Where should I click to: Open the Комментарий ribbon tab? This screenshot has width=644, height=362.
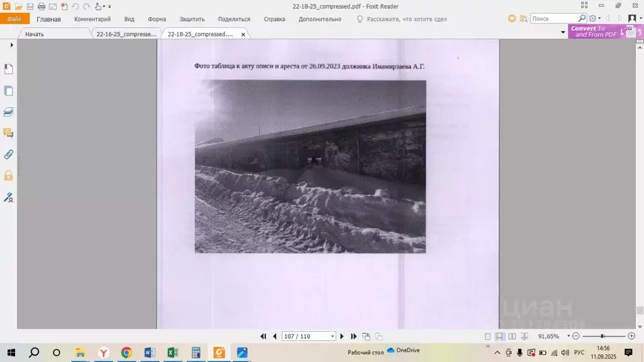pyautogui.click(x=92, y=19)
